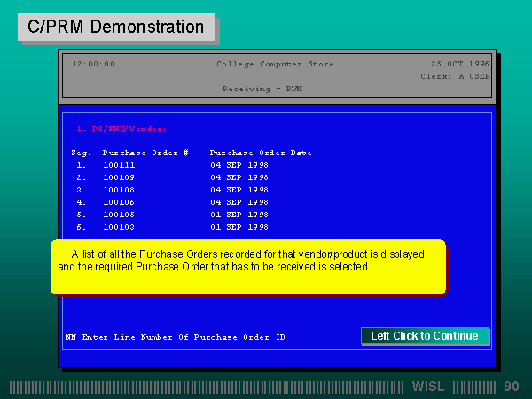Click the Purchase Order # column header
Image resolution: width=532 pixels, height=399 pixels.
[x=145, y=153]
